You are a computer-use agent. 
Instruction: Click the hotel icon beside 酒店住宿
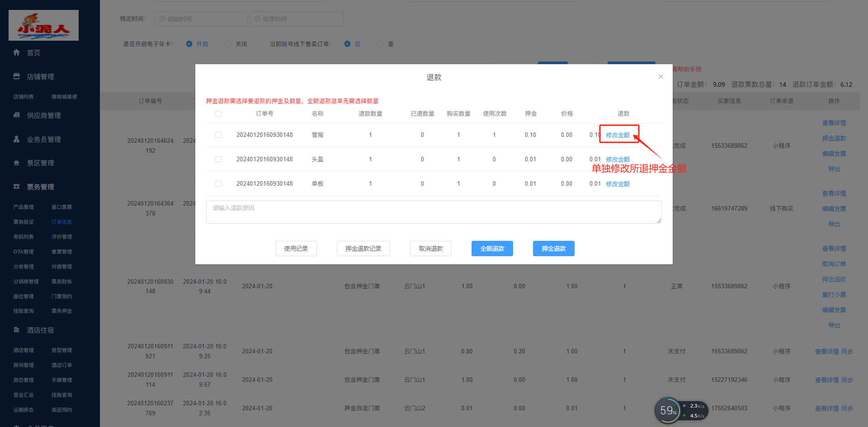pyautogui.click(x=17, y=330)
